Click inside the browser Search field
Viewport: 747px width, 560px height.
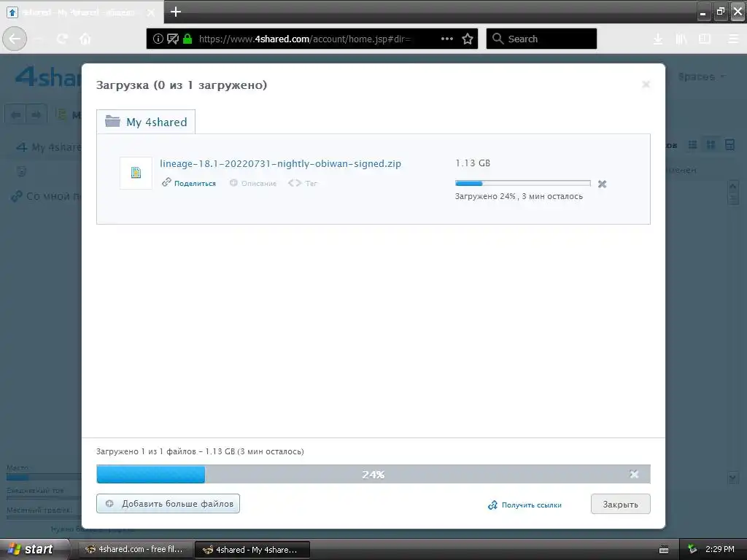pos(541,39)
